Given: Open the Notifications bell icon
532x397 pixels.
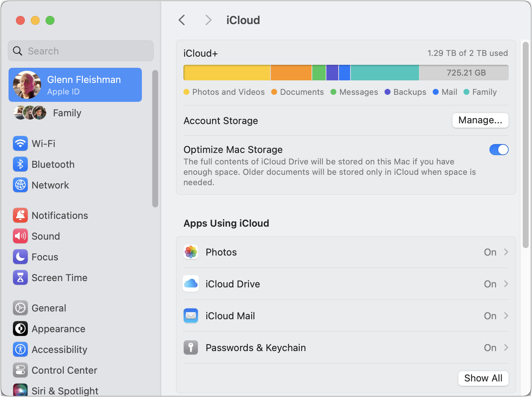Looking at the screenshot, I should tap(20, 215).
